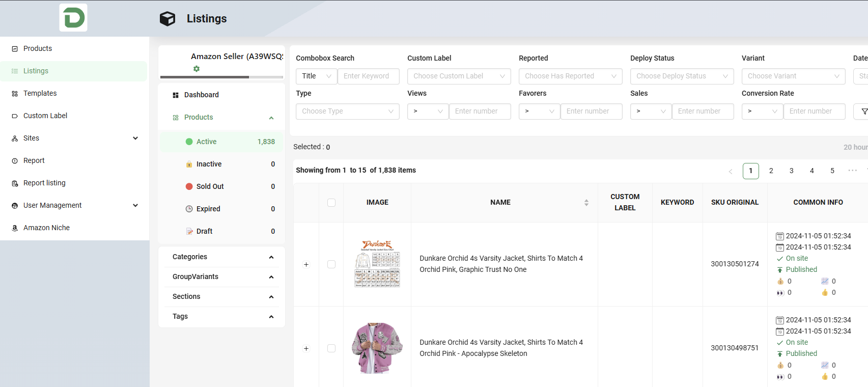
Task: Sort the NAME column with arrows icon
Action: point(586,203)
